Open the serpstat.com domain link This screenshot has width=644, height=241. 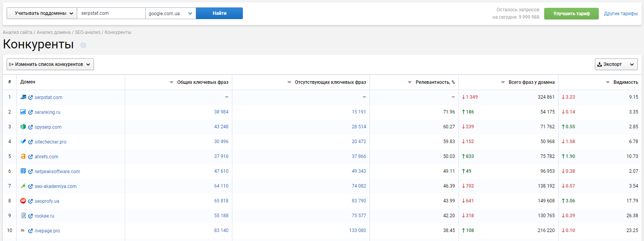[x=48, y=97]
